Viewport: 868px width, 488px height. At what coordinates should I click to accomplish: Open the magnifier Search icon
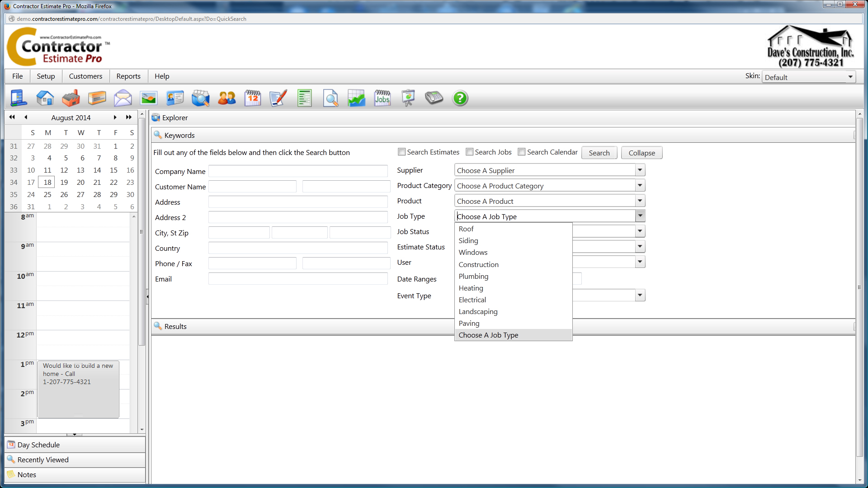coord(330,98)
